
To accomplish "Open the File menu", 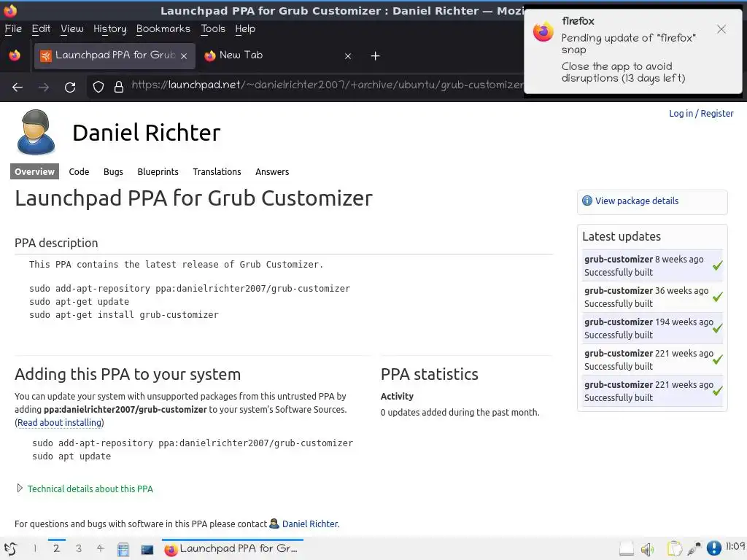I will (x=13, y=28).
